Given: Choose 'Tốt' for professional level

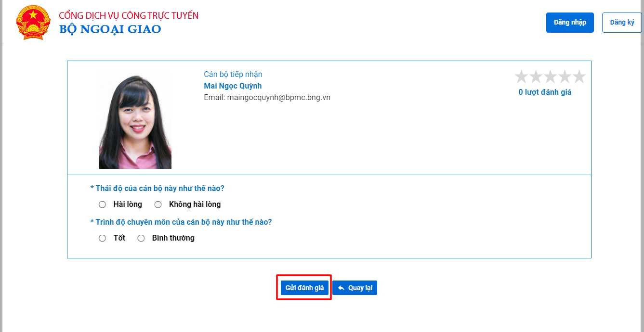Looking at the screenshot, I should 102,238.
